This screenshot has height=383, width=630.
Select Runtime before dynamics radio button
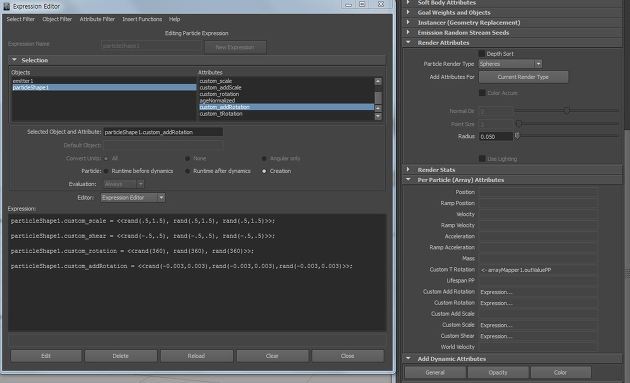pyautogui.click(x=106, y=171)
